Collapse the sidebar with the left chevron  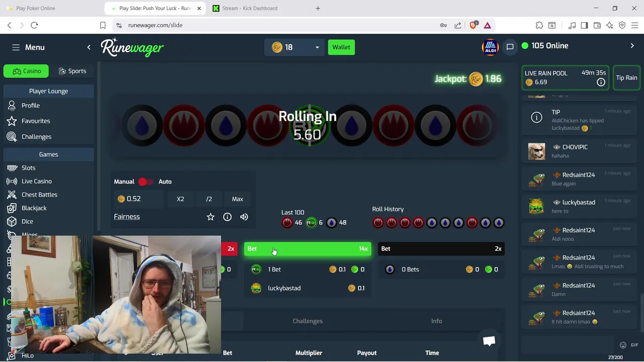click(89, 47)
